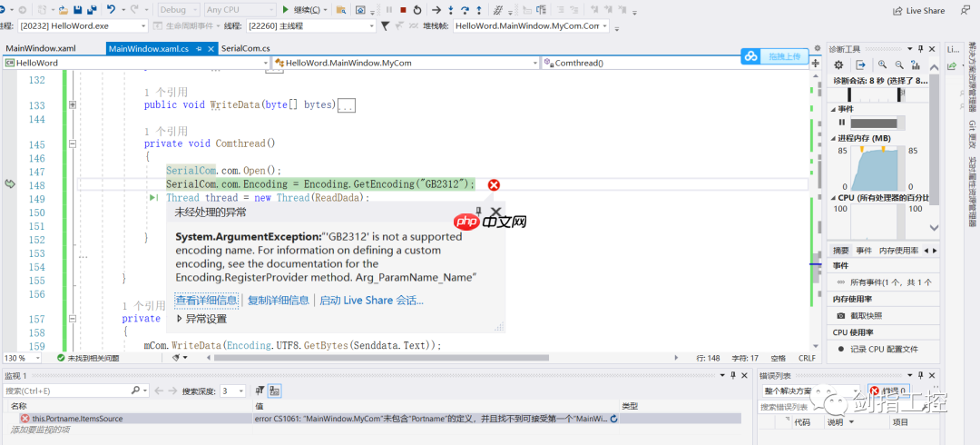Click the 查看详细信息 link
The width and height of the screenshot is (980, 445).
(x=206, y=300)
